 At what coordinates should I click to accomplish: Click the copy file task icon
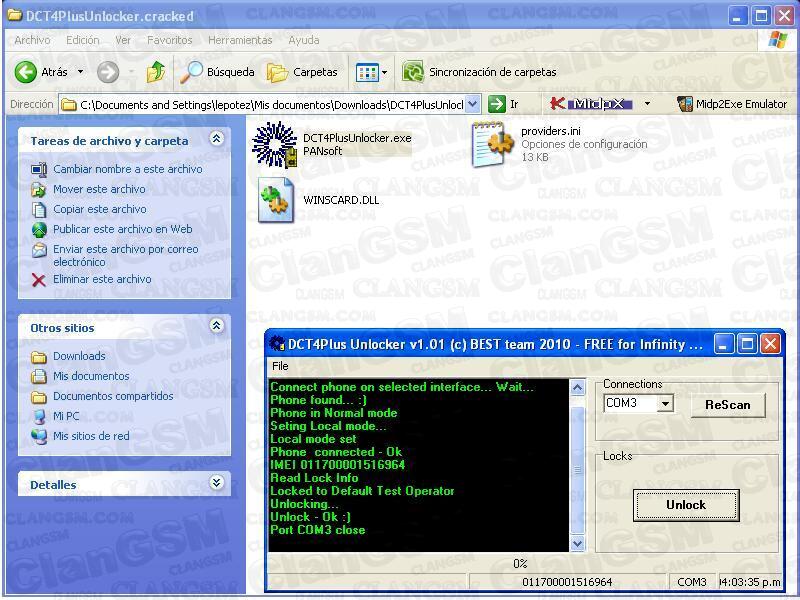tap(39, 209)
